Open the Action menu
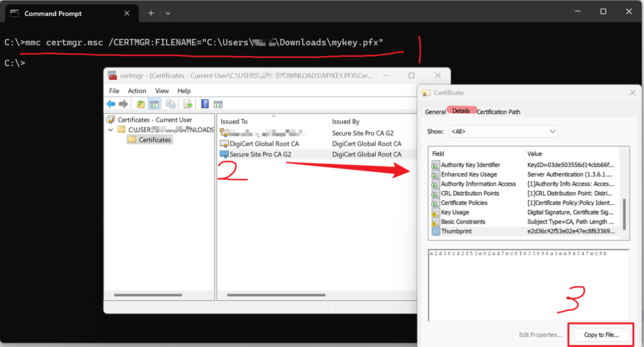644x347 pixels. (x=137, y=91)
